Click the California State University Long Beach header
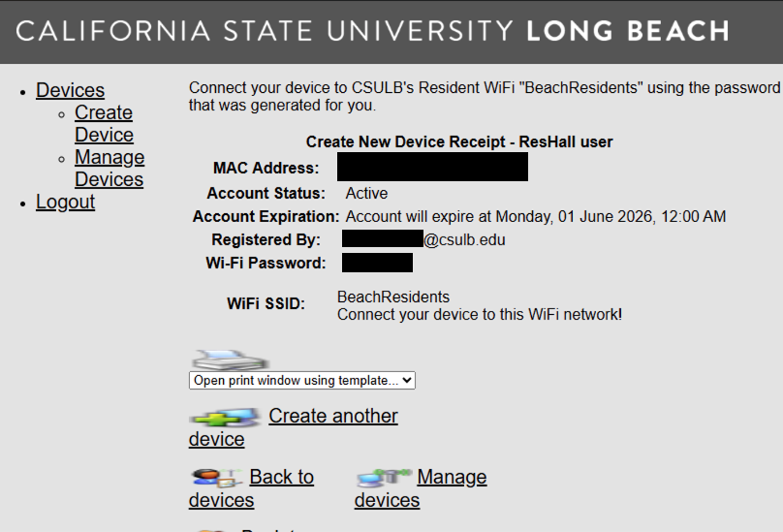This screenshot has width=783, height=532. coord(372,31)
